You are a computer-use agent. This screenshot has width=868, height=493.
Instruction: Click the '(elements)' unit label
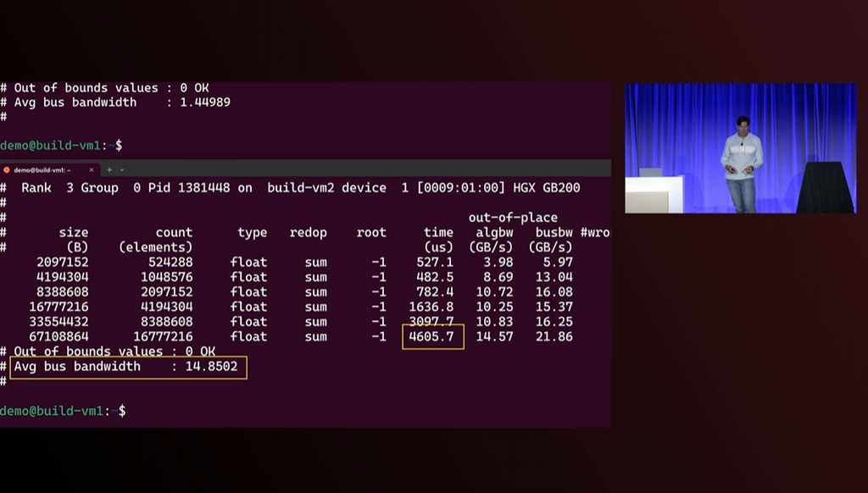(x=156, y=247)
